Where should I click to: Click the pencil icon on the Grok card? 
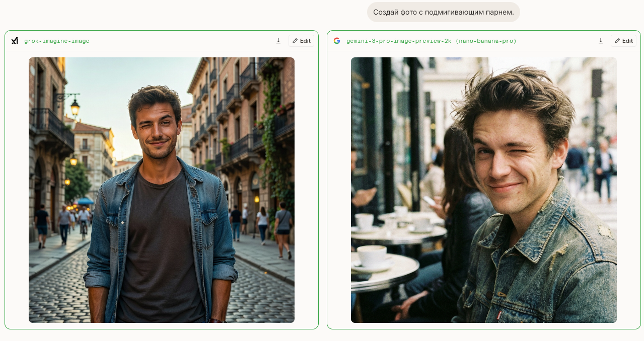tap(295, 41)
